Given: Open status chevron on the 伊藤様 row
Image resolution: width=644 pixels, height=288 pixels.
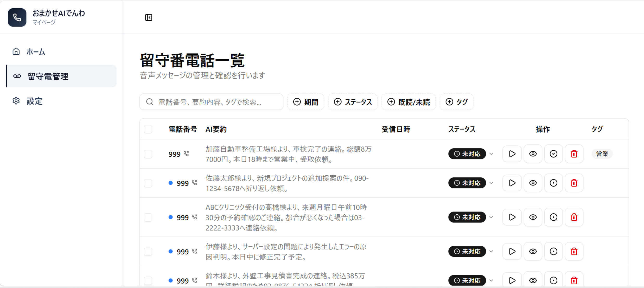Looking at the screenshot, I should click(x=491, y=252).
